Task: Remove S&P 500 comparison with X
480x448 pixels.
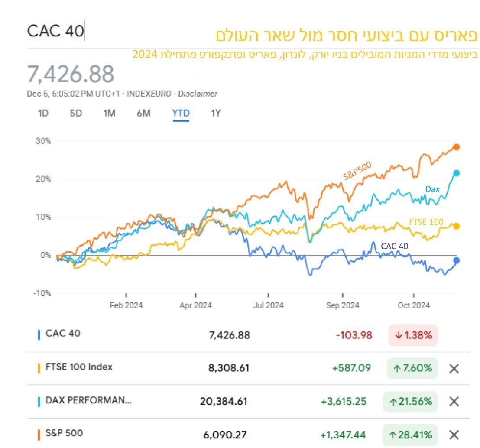Action: (454, 435)
